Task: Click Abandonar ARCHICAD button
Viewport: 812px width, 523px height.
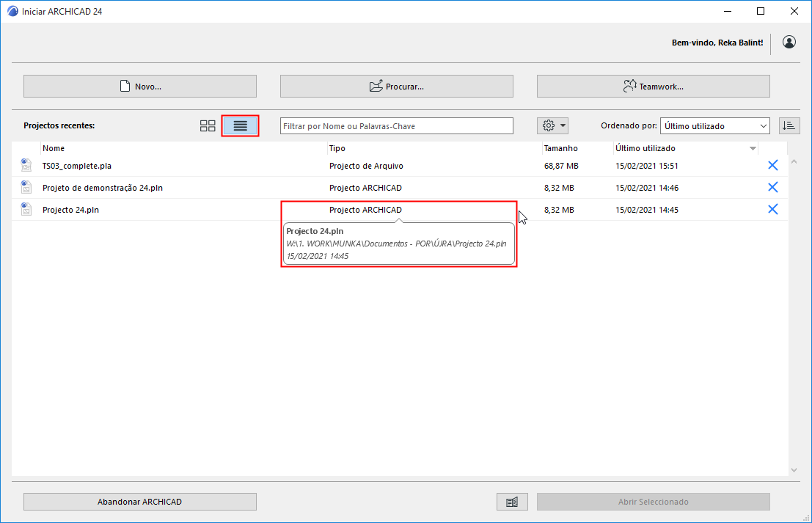Action: click(x=140, y=502)
